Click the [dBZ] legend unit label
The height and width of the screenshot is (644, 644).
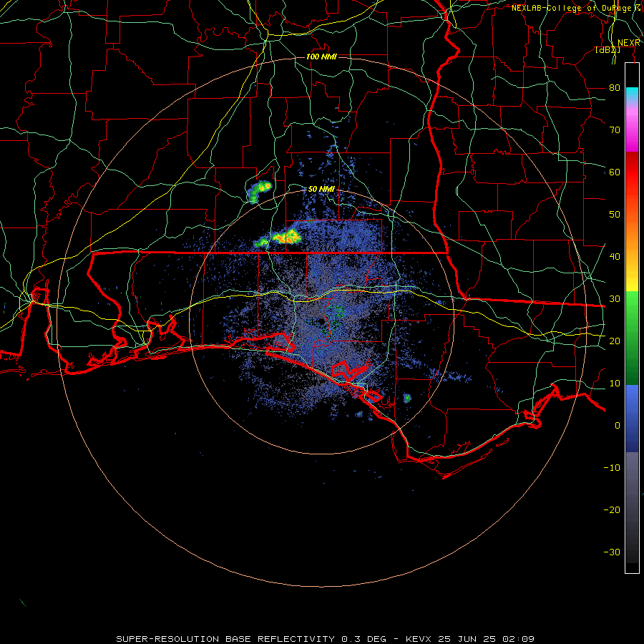(608, 49)
